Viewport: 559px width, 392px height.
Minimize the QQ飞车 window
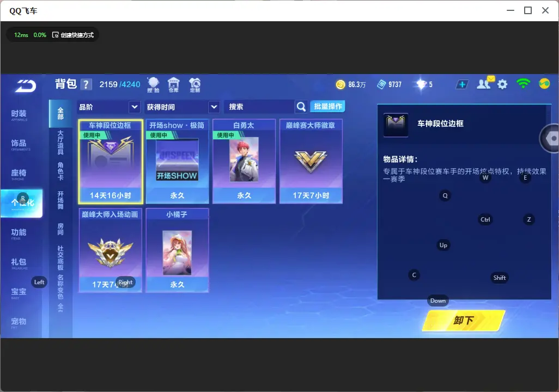tap(511, 10)
